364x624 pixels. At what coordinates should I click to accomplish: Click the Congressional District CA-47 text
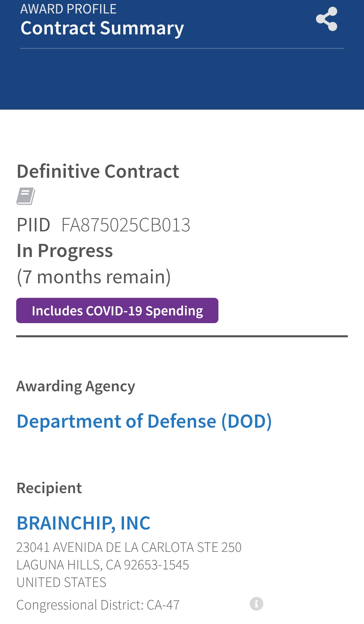pyautogui.click(x=98, y=605)
